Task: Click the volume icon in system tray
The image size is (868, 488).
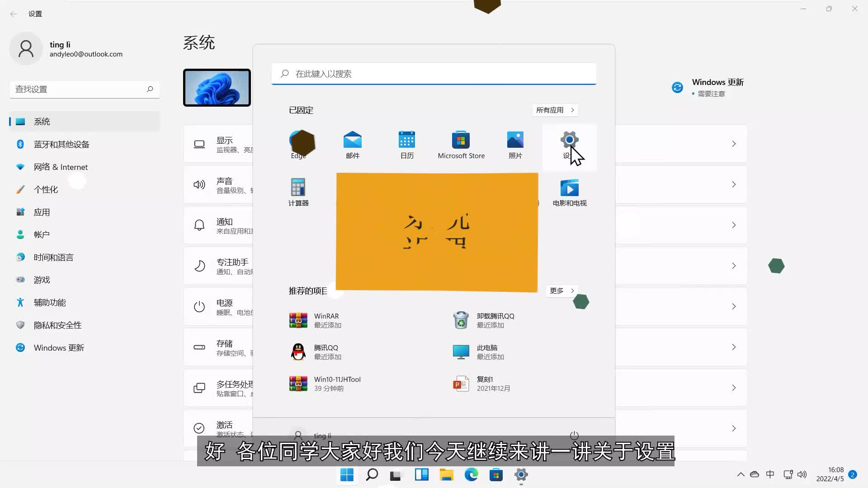Action: (x=802, y=474)
